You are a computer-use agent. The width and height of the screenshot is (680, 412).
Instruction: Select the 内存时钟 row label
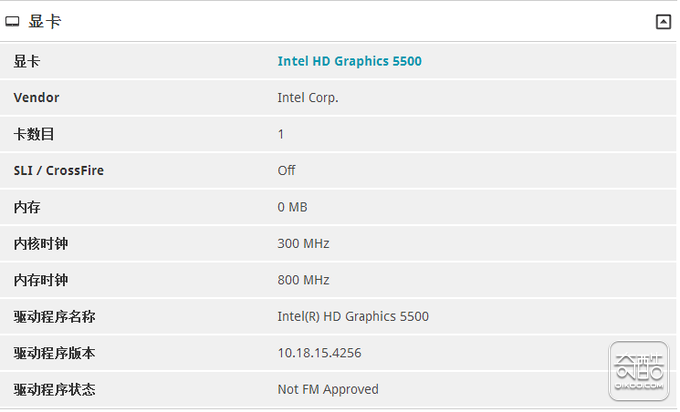41,280
